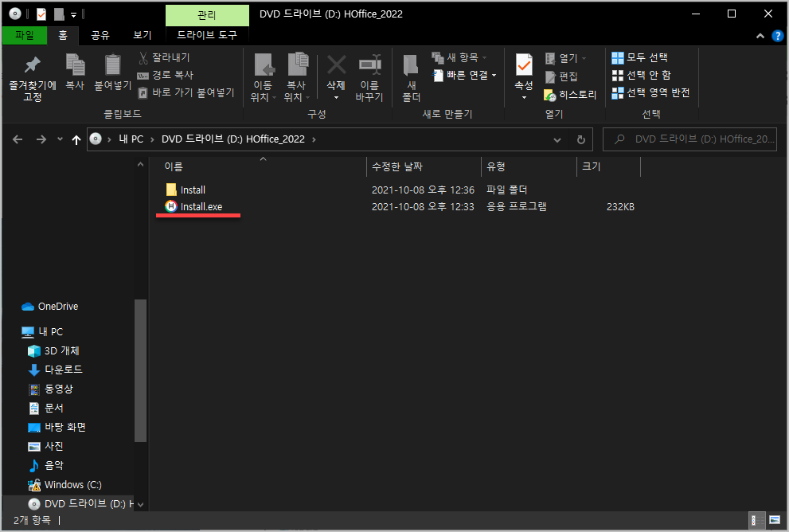This screenshot has width=789, height=532.
Task: Select OneDrive in navigation pane
Action: 50,307
